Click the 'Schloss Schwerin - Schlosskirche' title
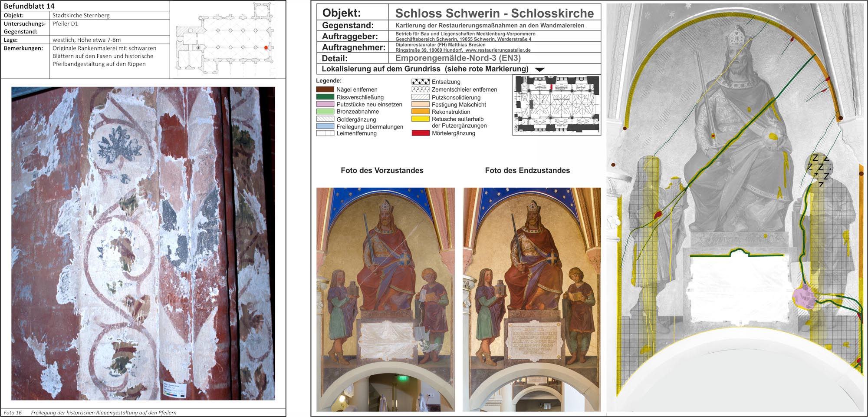 pos(494,13)
